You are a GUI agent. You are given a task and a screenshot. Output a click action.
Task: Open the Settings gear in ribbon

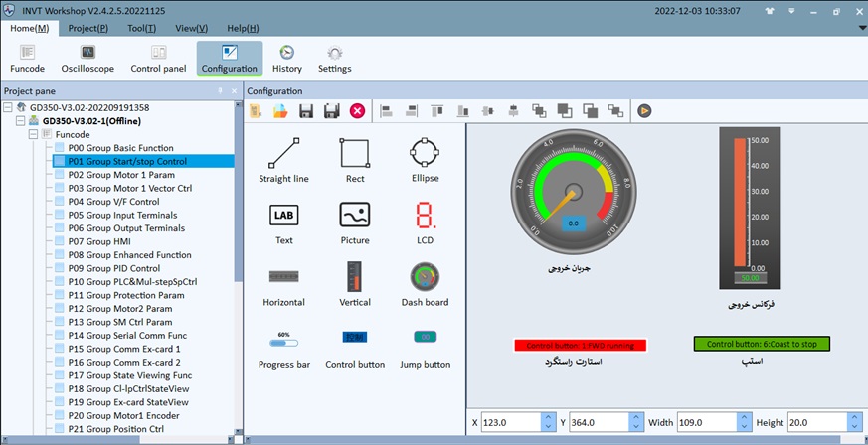tap(334, 60)
